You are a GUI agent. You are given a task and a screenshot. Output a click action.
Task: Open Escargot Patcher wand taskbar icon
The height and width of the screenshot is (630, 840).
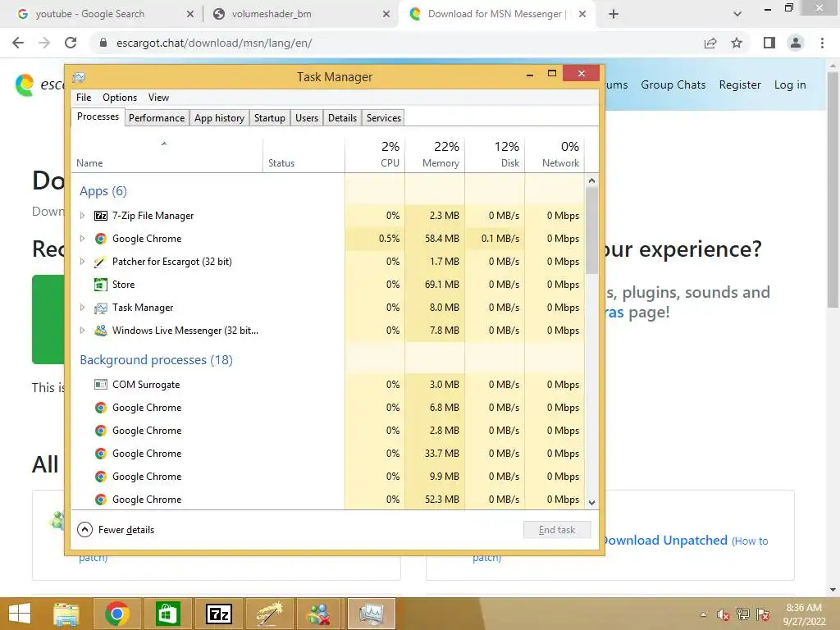coord(269,614)
